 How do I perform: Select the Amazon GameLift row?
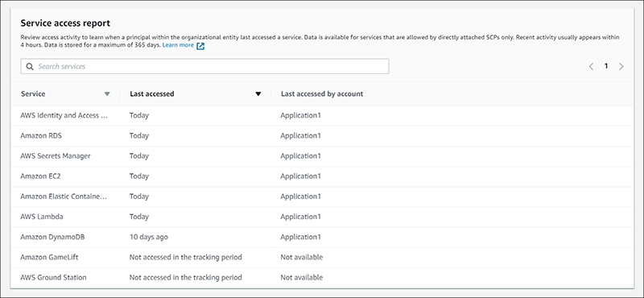322,257
